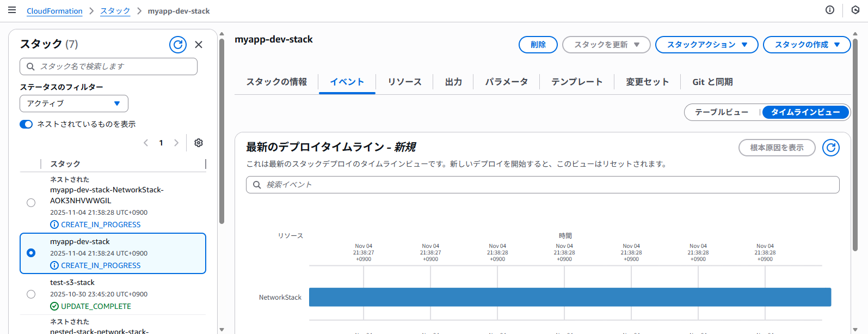Switch to テーブルビュー
Viewport: 868px width, 334px height.
[x=722, y=112]
